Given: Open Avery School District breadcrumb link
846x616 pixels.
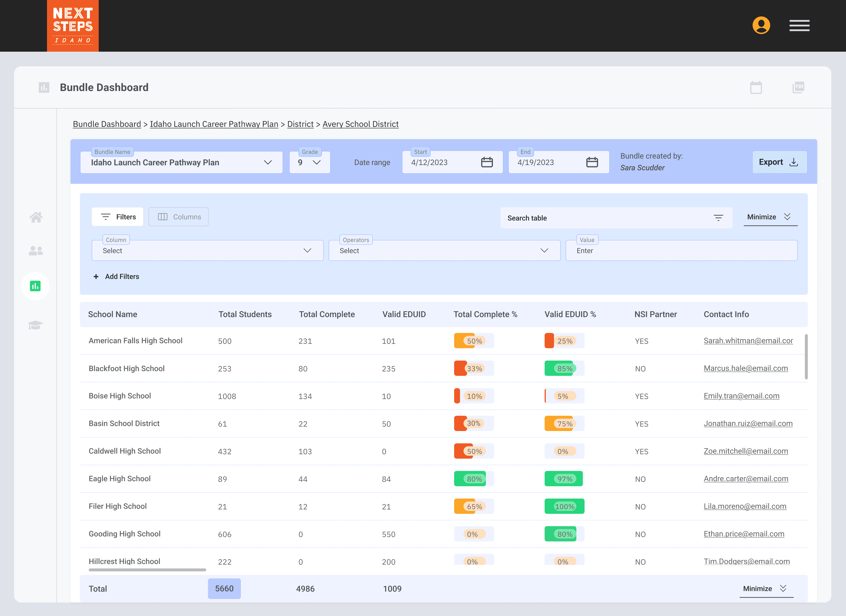Looking at the screenshot, I should (x=360, y=124).
